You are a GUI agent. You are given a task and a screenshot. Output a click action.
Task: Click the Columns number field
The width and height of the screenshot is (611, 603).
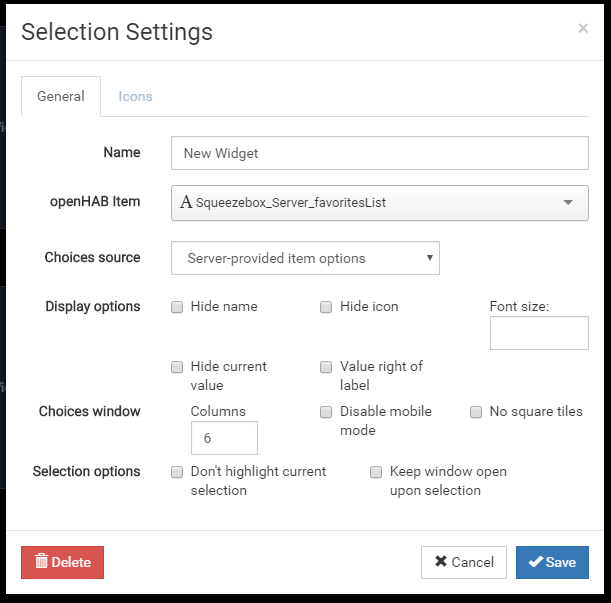pyautogui.click(x=224, y=438)
